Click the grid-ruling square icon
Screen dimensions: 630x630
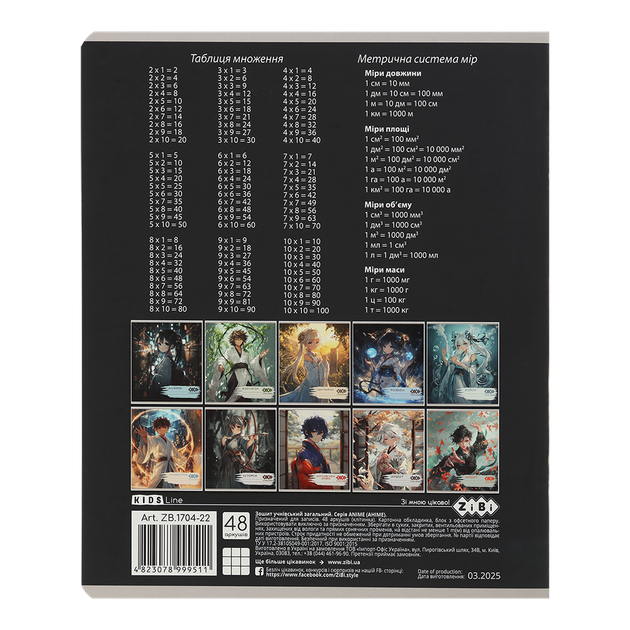point(236,560)
